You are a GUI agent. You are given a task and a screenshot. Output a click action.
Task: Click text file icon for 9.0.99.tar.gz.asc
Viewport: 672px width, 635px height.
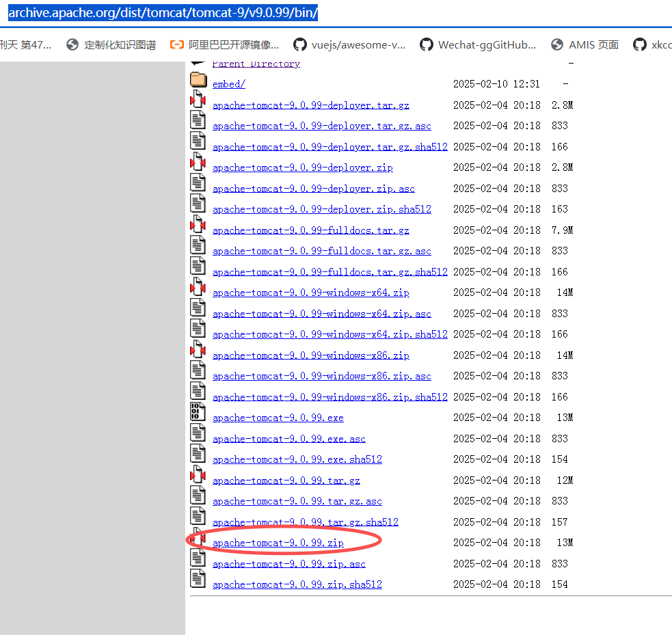[198, 496]
